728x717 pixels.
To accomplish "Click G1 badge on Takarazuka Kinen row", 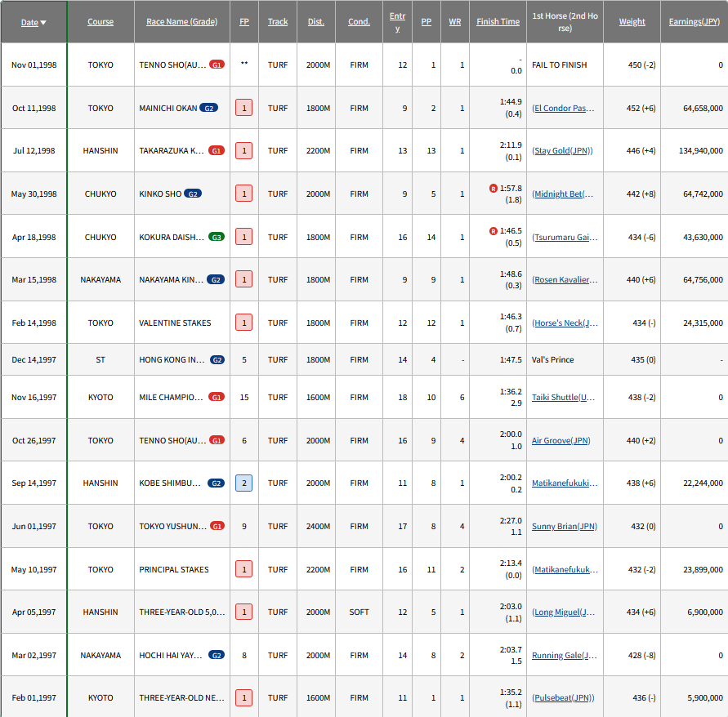I will click(x=217, y=150).
